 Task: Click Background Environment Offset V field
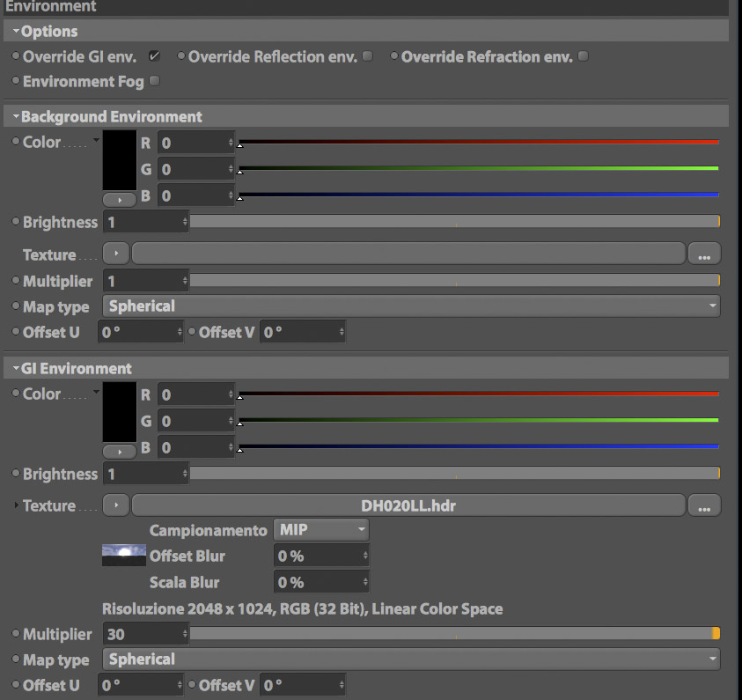click(x=303, y=332)
